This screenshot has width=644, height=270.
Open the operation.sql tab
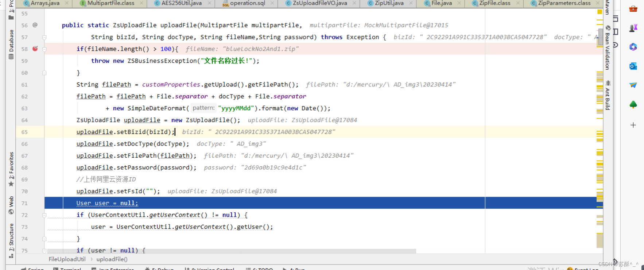247,3
